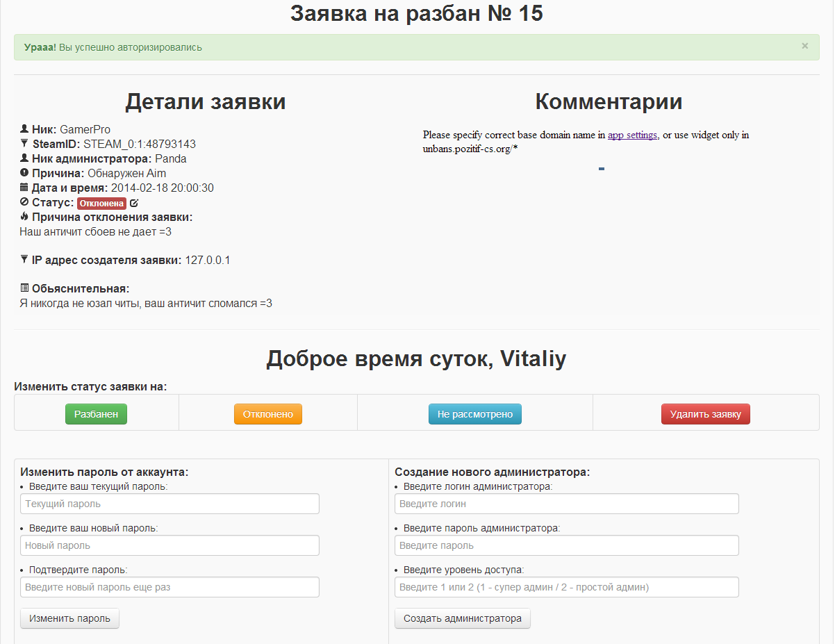835x644 pixels.
Task: Click the ban reason Обнаружен Aim
Action: point(127,173)
